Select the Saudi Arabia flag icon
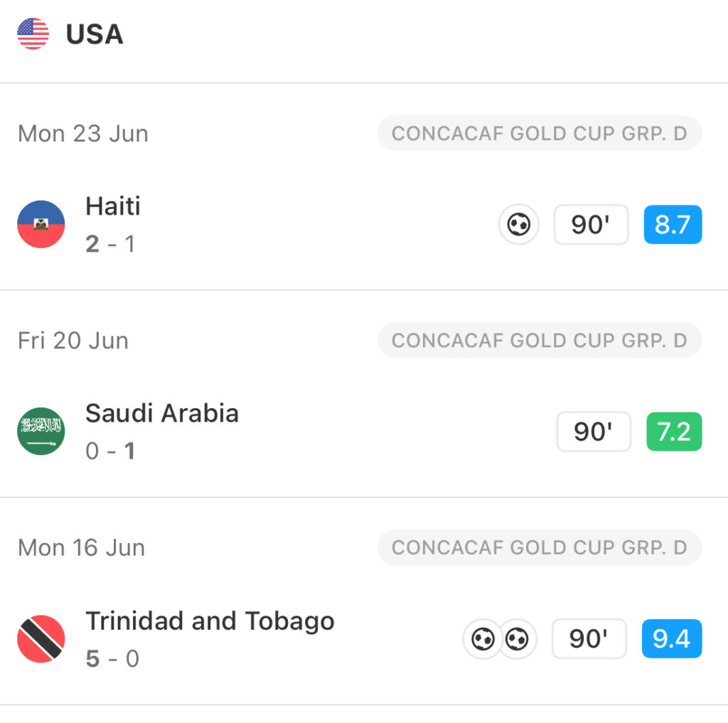The image size is (728, 723). coord(41,431)
